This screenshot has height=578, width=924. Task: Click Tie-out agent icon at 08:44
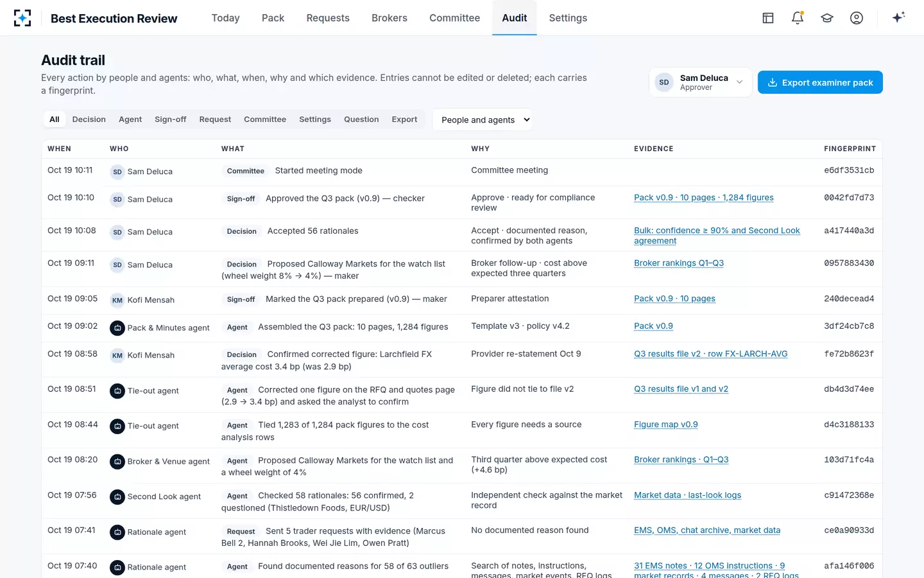(x=117, y=426)
